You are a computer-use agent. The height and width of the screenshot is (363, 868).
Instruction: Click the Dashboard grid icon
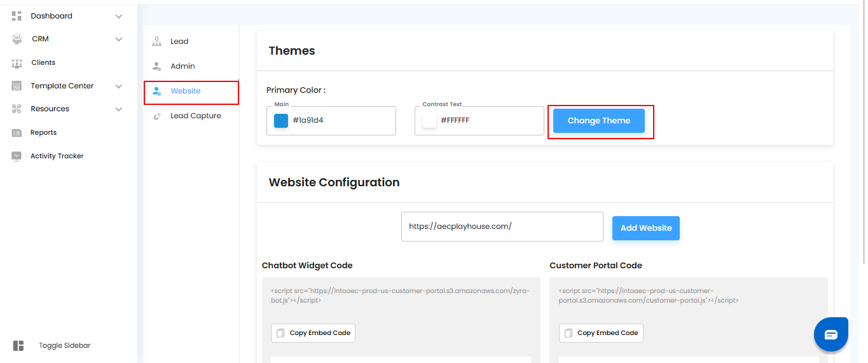[x=17, y=16]
